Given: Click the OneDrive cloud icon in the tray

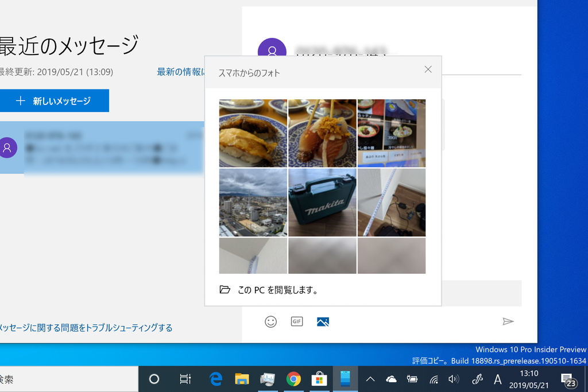Looking at the screenshot, I should pyautogui.click(x=391, y=379).
